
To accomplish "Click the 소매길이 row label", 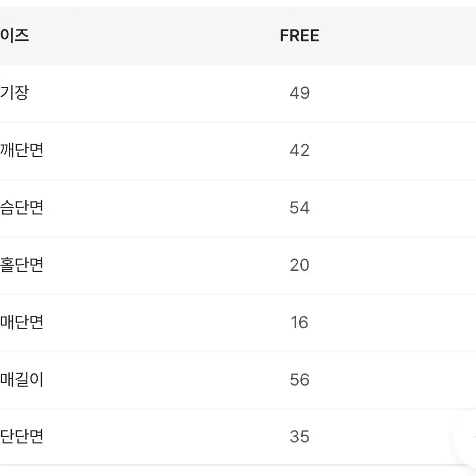I will coord(22,379).
